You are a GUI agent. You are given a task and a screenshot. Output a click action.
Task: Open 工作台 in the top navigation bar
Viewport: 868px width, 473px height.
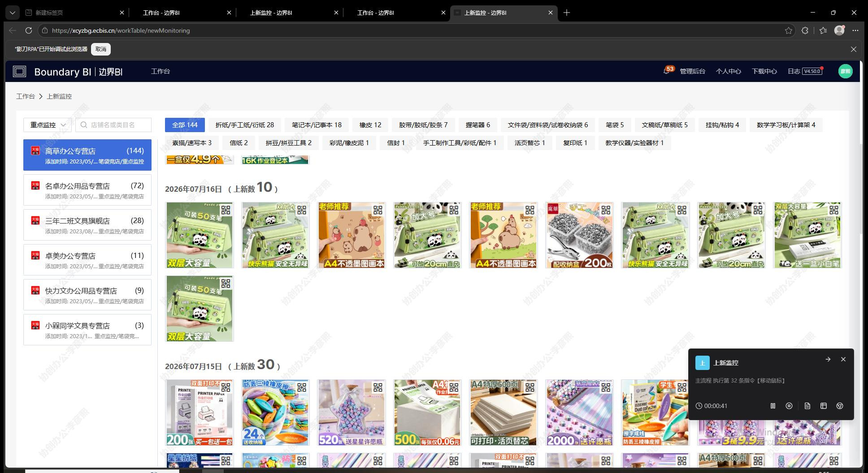click(x=161, y=71)
